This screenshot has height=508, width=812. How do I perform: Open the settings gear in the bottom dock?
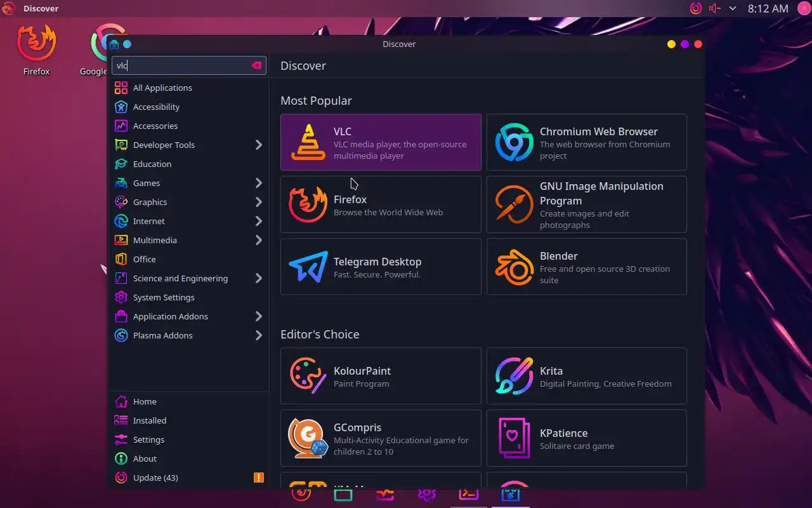pyautogui.click(x=426, y=493)
